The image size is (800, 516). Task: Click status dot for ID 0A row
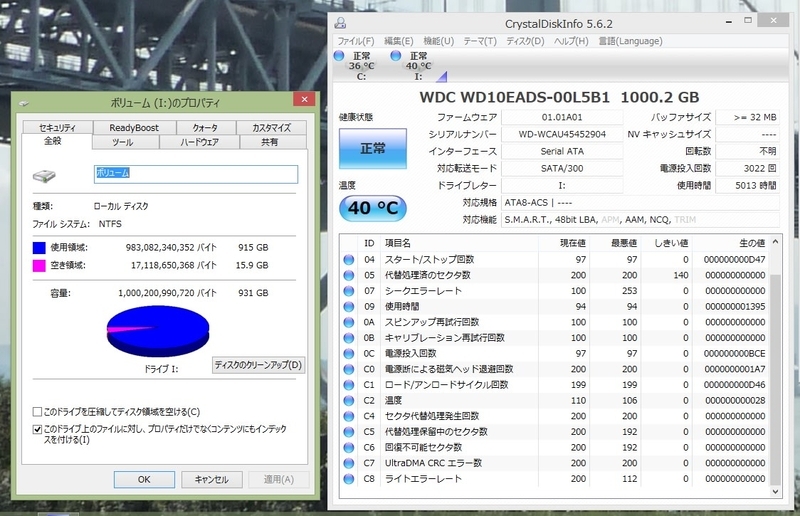click(x=349, y=323)
